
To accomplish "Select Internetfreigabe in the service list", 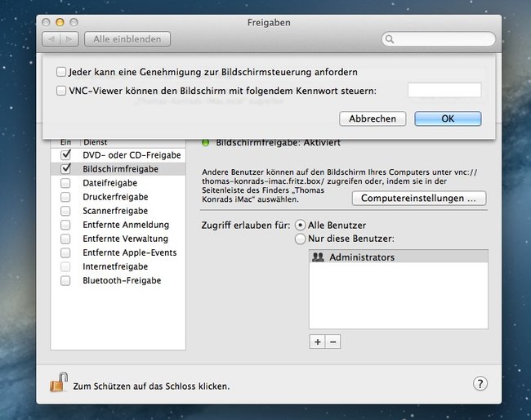I will [115, 266].
